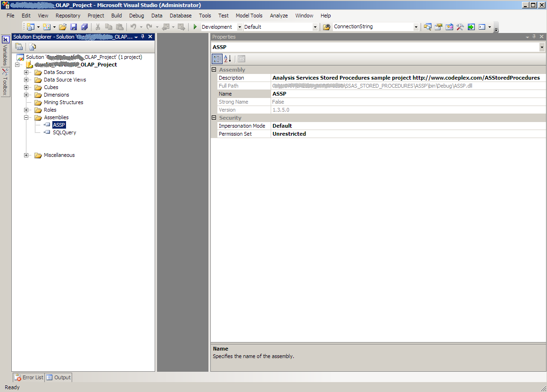Open the Toolbar Options overflow arrow
Screen dimensions: 547x392
(497, 28)
